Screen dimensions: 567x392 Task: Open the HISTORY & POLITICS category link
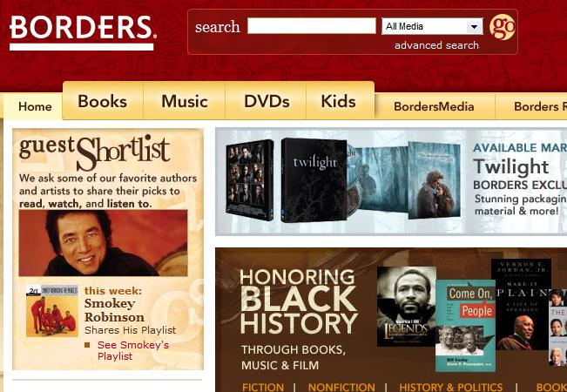point(451,387)
